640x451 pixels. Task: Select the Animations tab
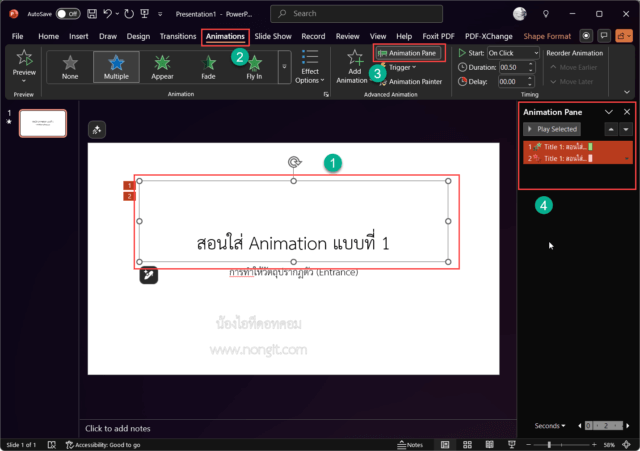[x=225, y=36]
